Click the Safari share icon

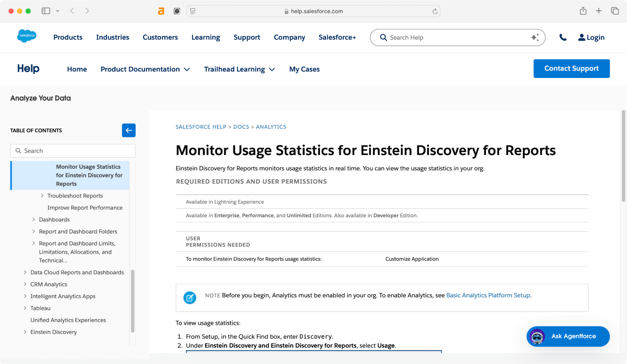tap(583, 11)
